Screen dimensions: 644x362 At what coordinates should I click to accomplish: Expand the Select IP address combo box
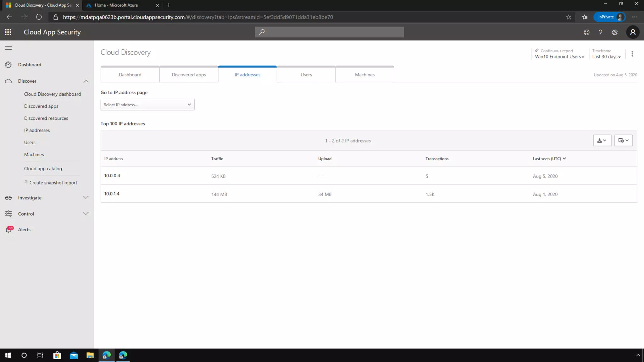point(147,105)
